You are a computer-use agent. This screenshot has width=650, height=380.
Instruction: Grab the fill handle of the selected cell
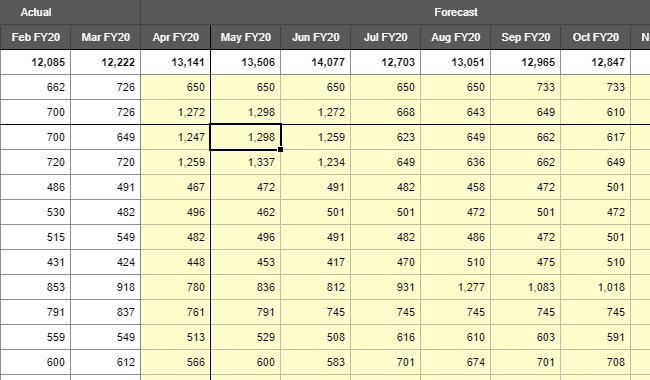tap(281, 150)
